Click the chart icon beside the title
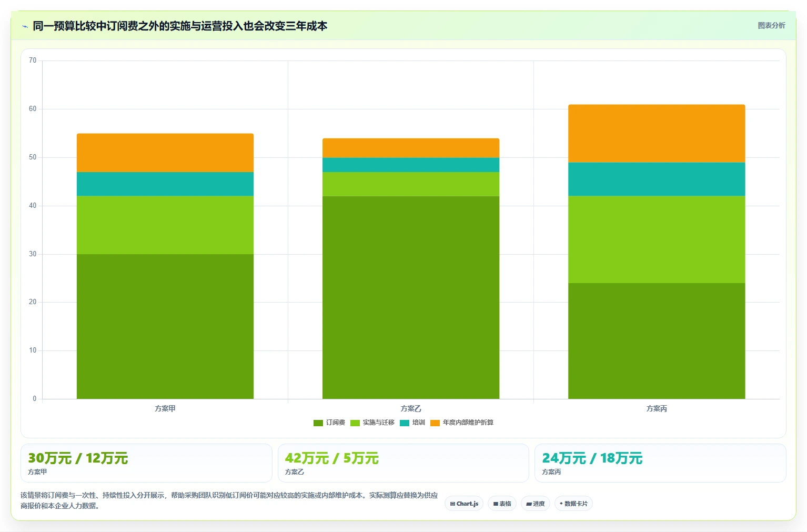Image resolution: width=807 pixels, height=532 pixels. [25, 26]
